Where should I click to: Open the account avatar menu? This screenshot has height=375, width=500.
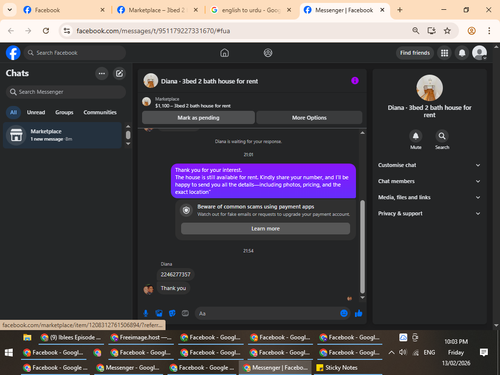tap(480, 53)
